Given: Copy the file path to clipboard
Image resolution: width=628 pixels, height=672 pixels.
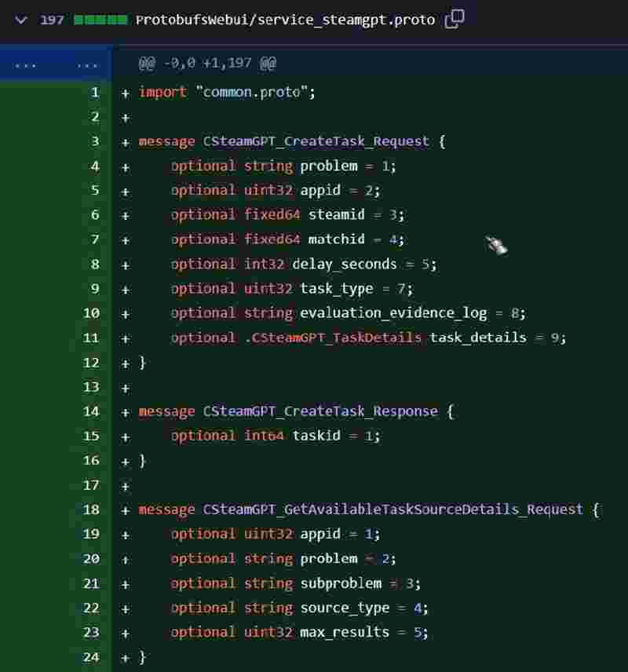Looking at the screenshot, I should click(x=455, y=20).
